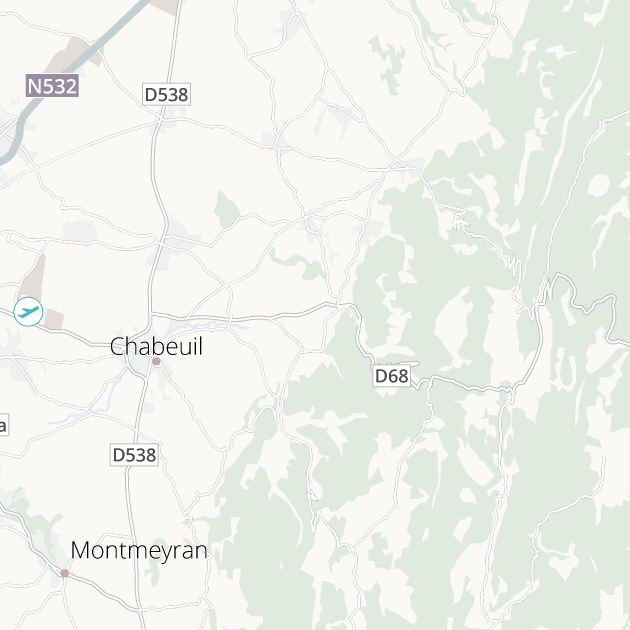Image resolution: width=630 pixels, height=630 pixels.
Task: Click the cut-off label at left edge
Action: pyautogui.click(x=3, y=425)
